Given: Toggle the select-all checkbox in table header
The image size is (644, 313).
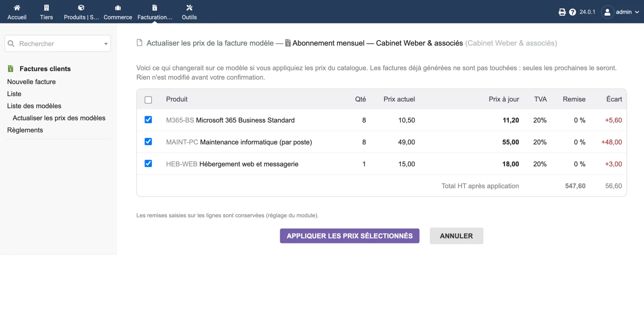Looking at the screenshot, I should (148, 100).
